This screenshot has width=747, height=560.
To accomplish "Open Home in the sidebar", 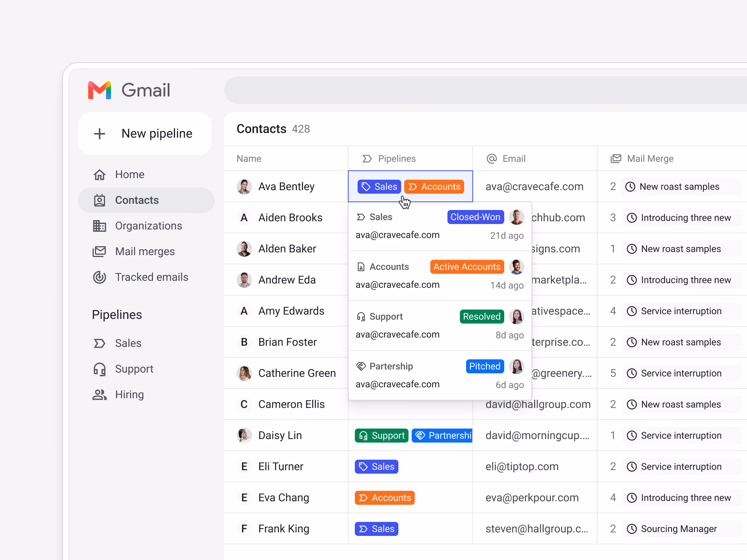I will 146,175.
